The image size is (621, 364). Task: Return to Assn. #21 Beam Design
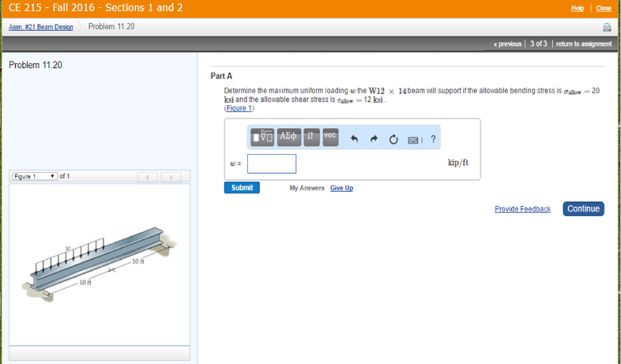coord(40,27)
